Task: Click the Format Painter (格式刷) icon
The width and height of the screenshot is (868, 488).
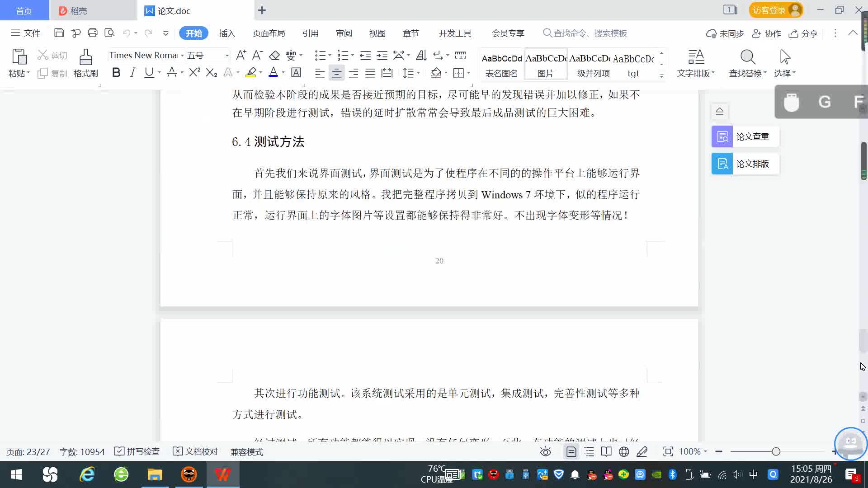Action: point(85,58)
